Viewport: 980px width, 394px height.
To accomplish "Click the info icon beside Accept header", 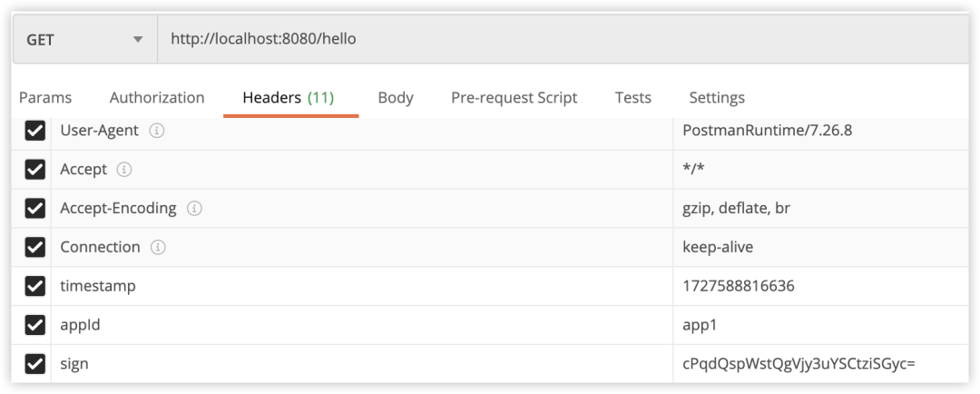I will point(124,170).
